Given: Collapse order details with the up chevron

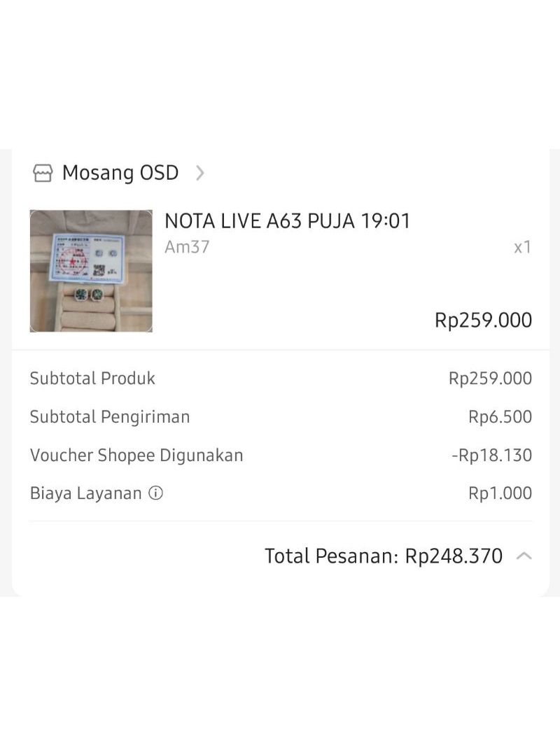Looking at the screenshot, I should coord(524,556).
